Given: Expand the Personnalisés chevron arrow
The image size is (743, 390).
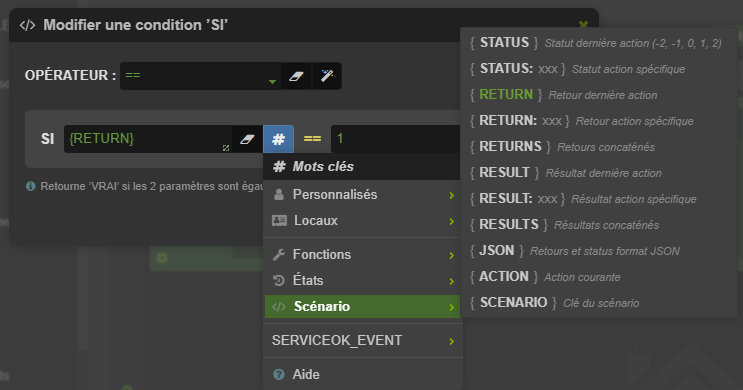Looking at the screenshot, I should click(452, 195).
